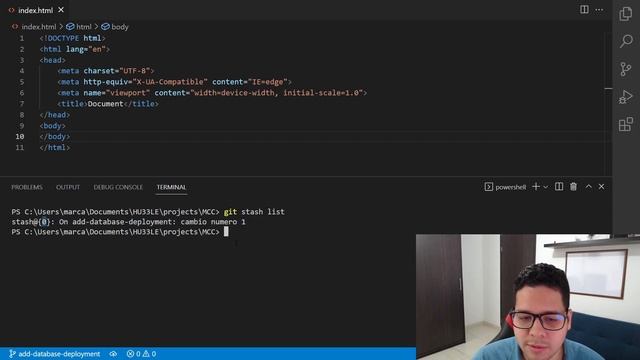The image size is (640, 360).
Task: Switch to the PROBLEMS panel tab
Action: pyautogui.click(x=27, y=187)
